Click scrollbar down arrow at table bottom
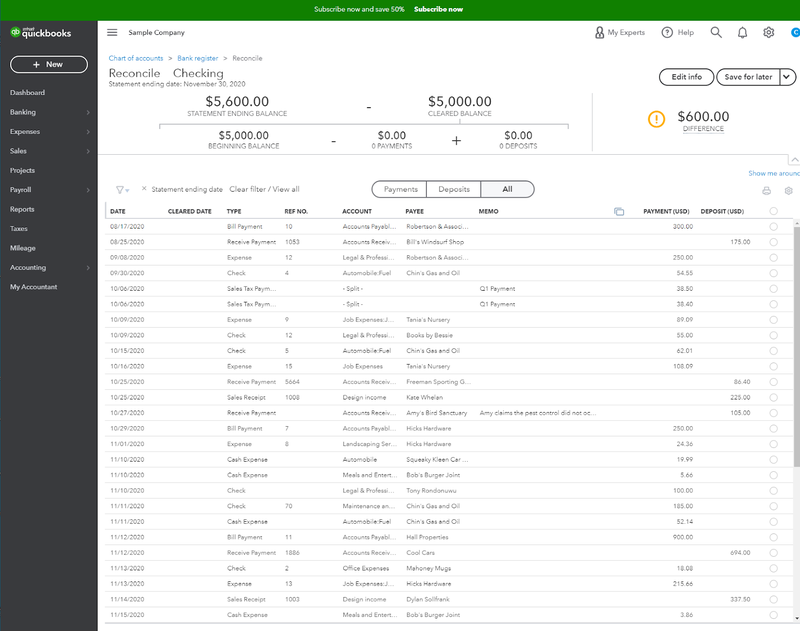800x631 pixels. pos(797,618)
